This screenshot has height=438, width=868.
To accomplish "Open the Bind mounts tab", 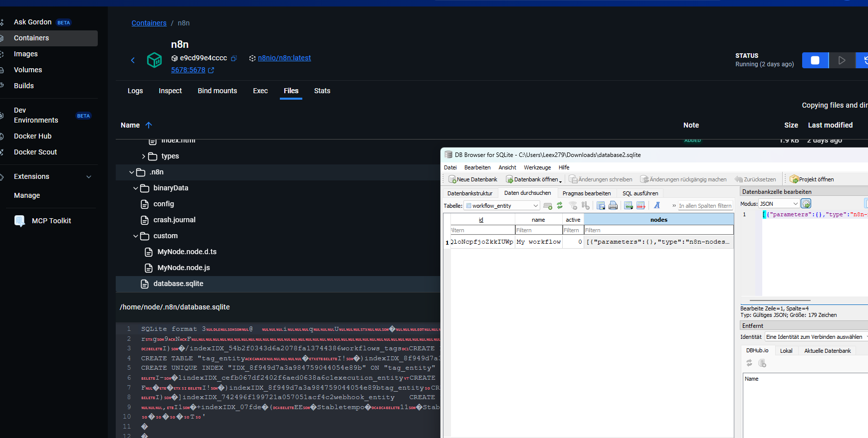I will [217, 91].
